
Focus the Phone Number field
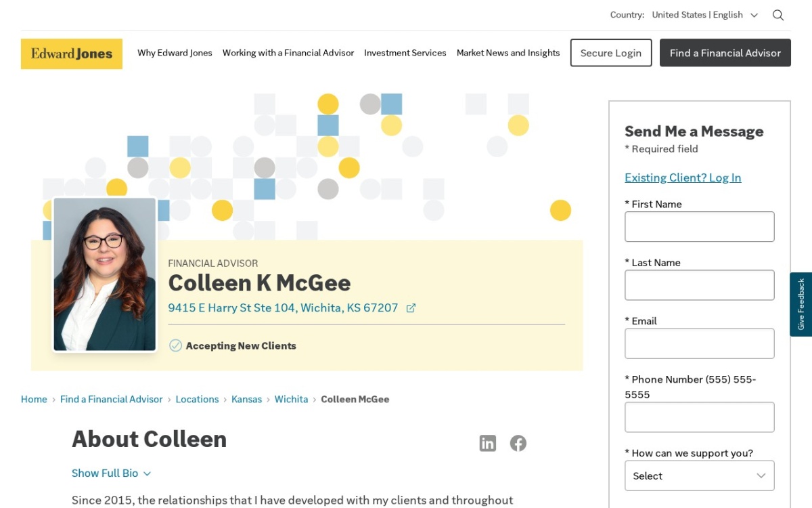tap(700, 417)
